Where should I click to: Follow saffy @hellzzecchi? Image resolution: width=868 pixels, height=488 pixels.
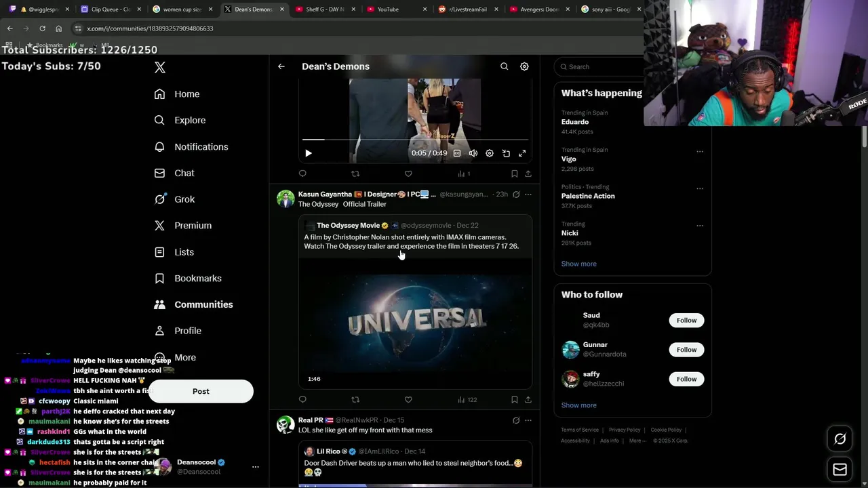686,379
